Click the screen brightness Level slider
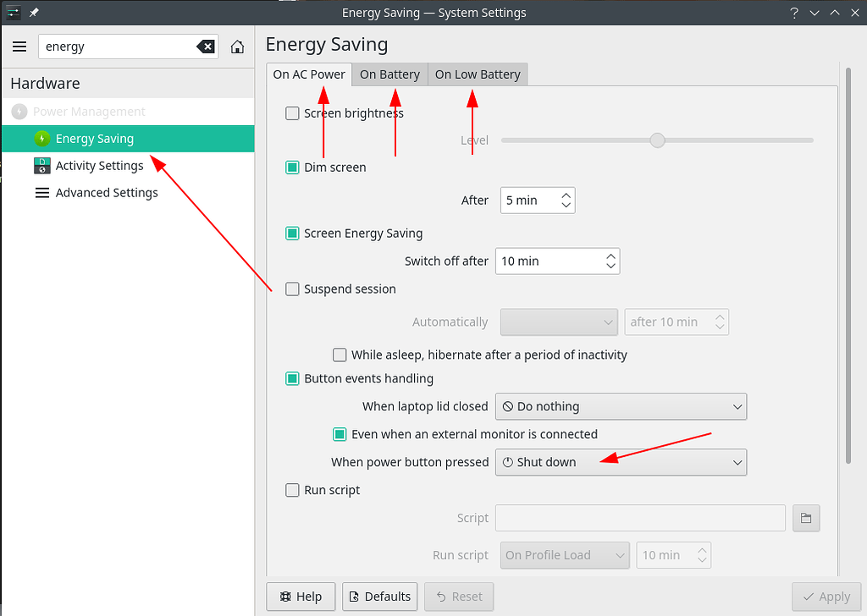Screen dimensions: 867x616 tap(657, 140)
